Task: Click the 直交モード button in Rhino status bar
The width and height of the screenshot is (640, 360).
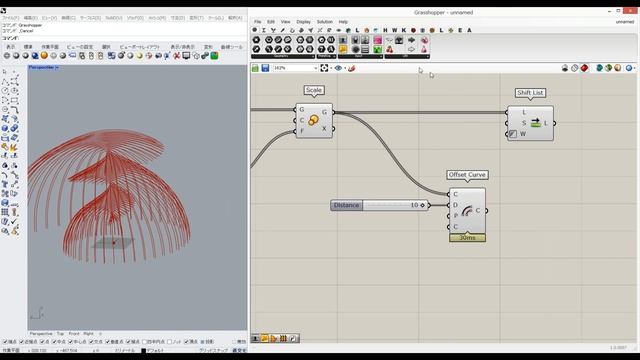Action: click(x=238, y=350)
